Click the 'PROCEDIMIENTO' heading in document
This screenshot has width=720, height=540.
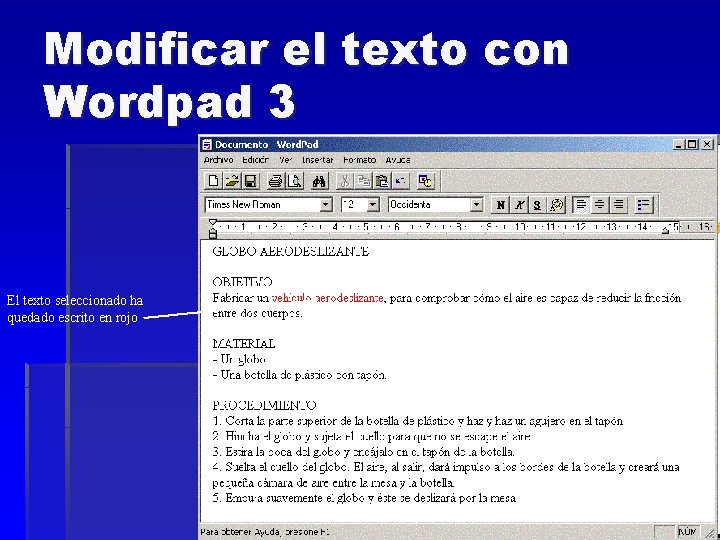pyautogui.click(x=264, y=405)
